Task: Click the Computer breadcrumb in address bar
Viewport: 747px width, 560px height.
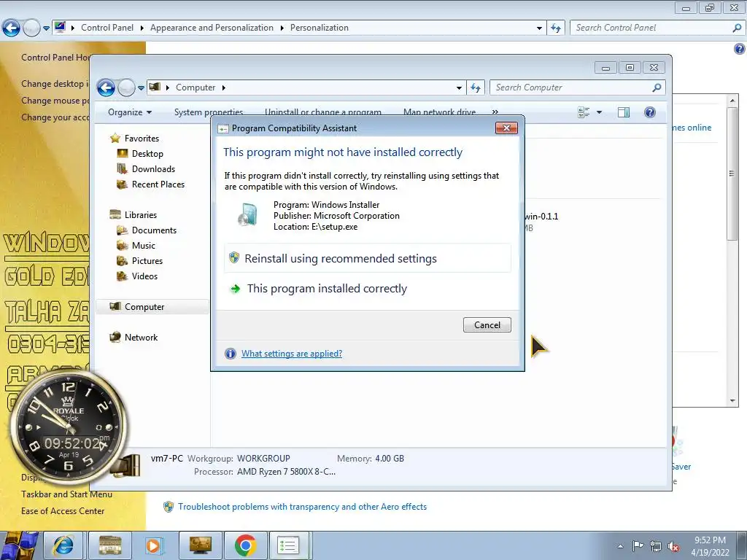Action: [x=196, y=87]
